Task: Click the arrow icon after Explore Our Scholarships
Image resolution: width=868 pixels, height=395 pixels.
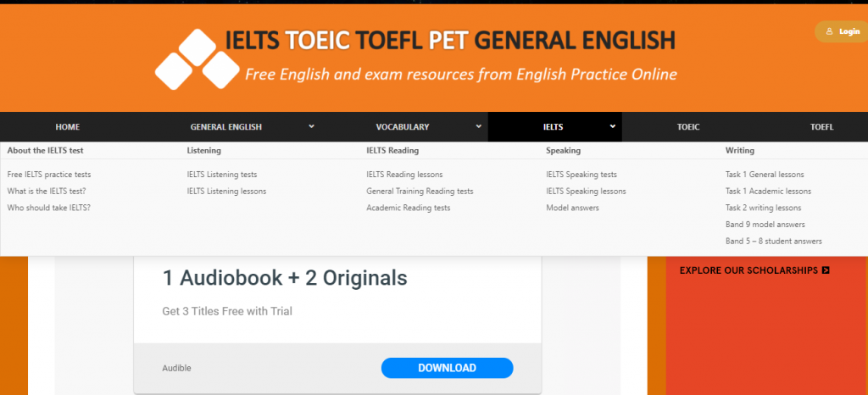Action: click(826, 270)
